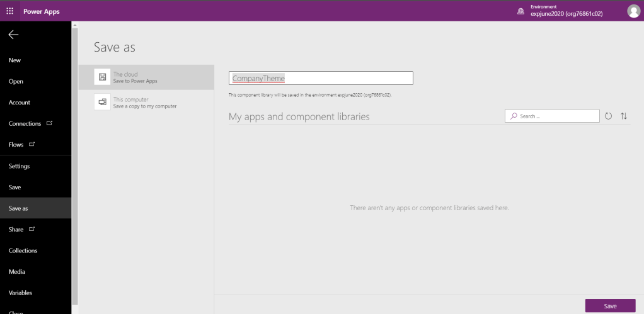Open the New menu item
The width and height of the screenshot is (644, 314).
14,60
